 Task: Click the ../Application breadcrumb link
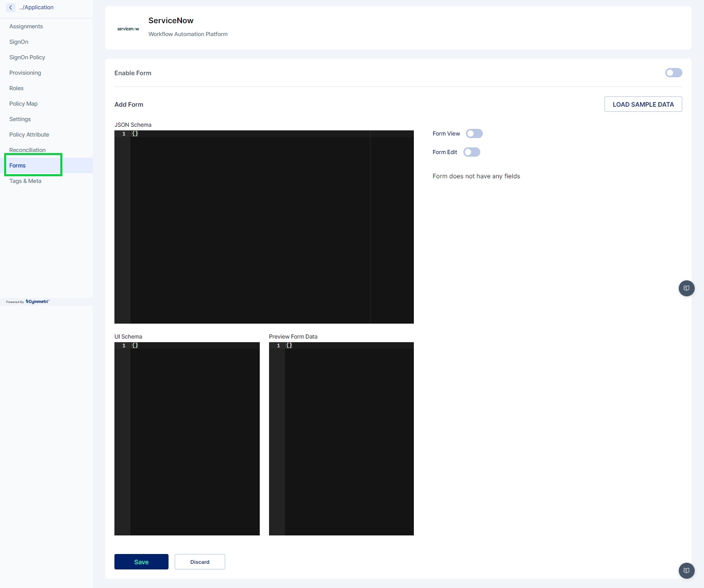[37, 7]
